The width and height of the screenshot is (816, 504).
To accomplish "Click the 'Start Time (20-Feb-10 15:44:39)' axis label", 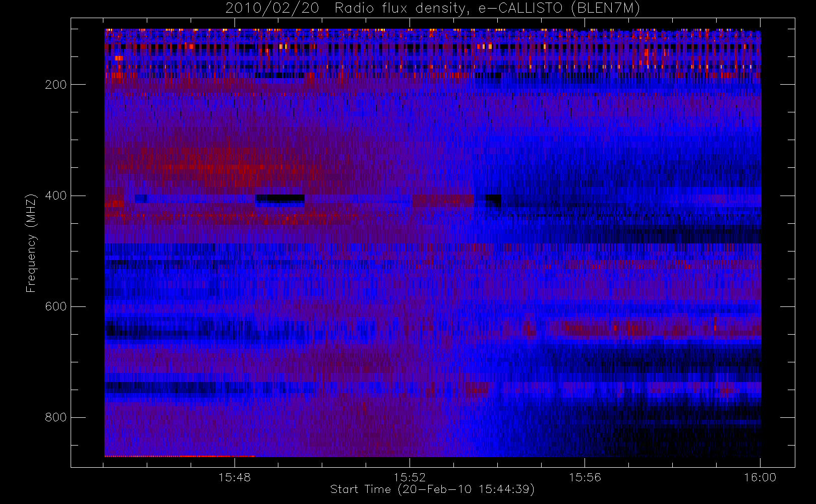I will (432, 489).
